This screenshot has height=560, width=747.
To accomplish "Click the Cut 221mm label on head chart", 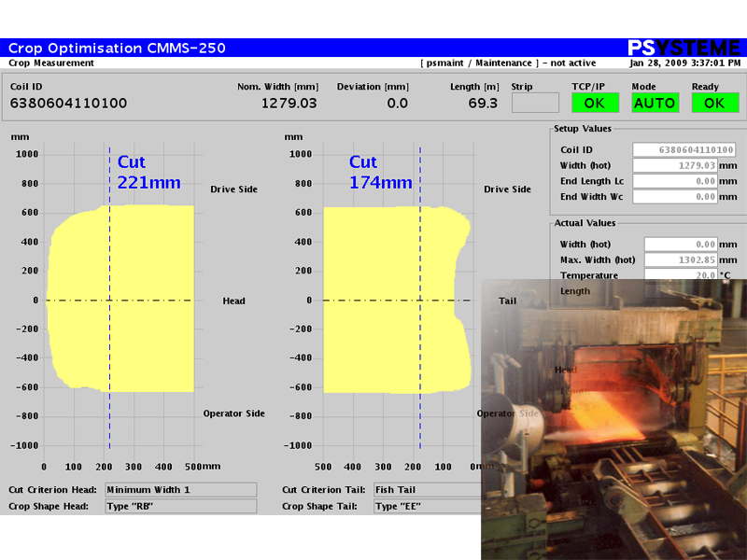I will coord(149,173).
